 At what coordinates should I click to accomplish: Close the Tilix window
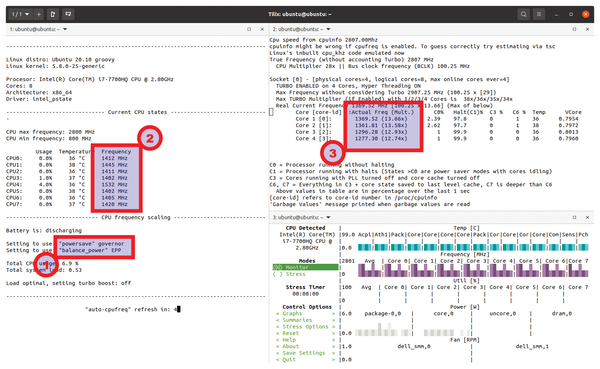tap(585, 15)
